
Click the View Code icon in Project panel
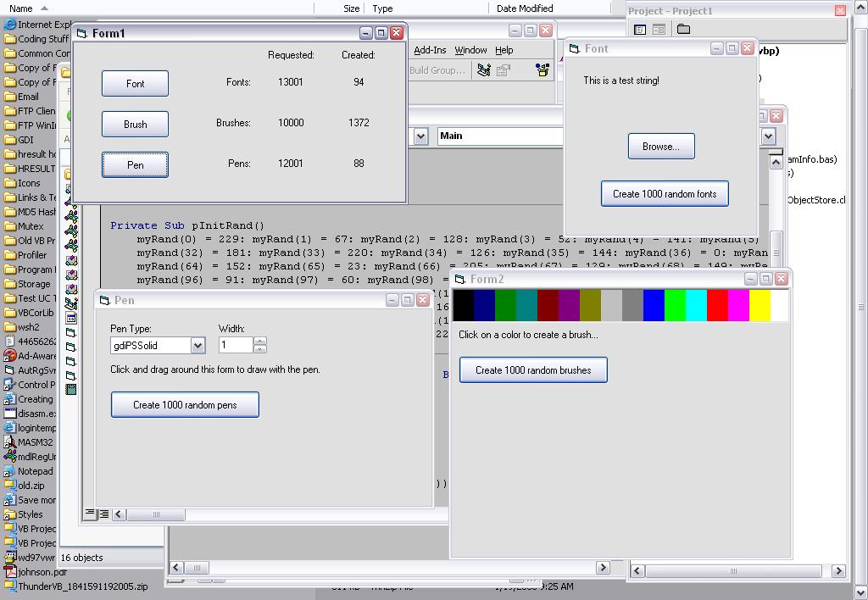640,30
